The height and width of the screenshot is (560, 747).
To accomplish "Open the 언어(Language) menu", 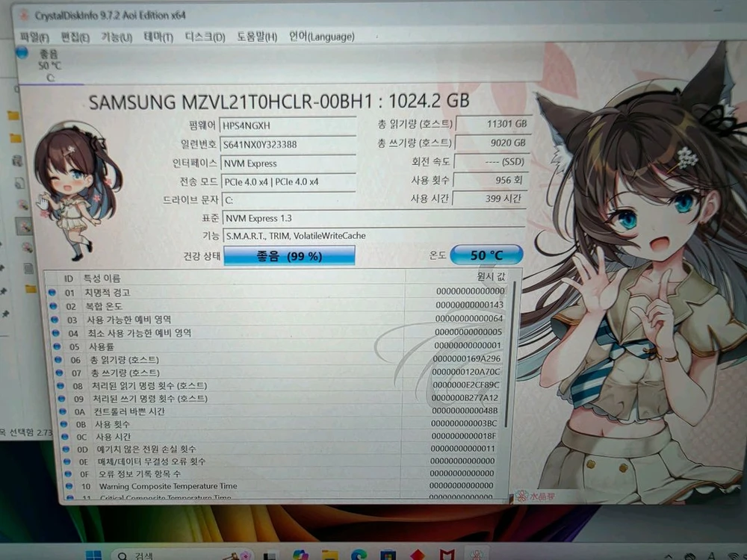I will coord(321,37).
